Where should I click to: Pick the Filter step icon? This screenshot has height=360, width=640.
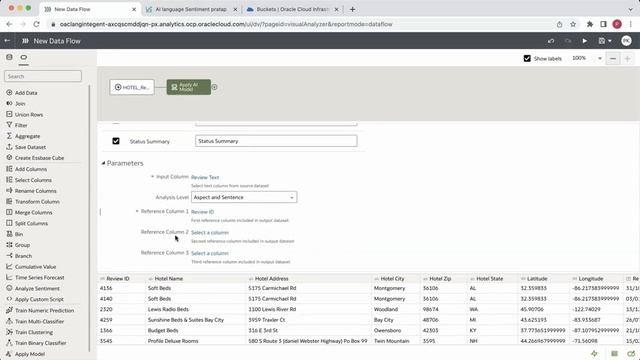coord(9,125)
